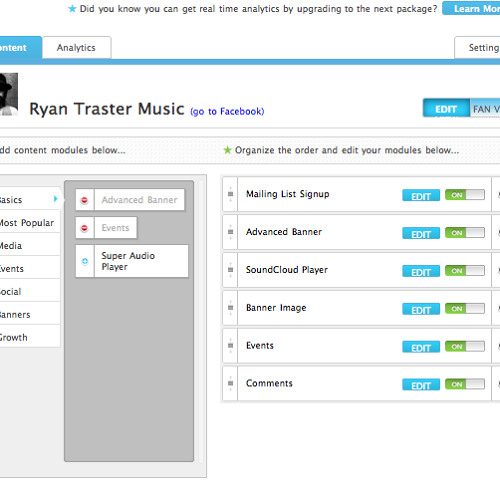Select Social category

point(30,292)
